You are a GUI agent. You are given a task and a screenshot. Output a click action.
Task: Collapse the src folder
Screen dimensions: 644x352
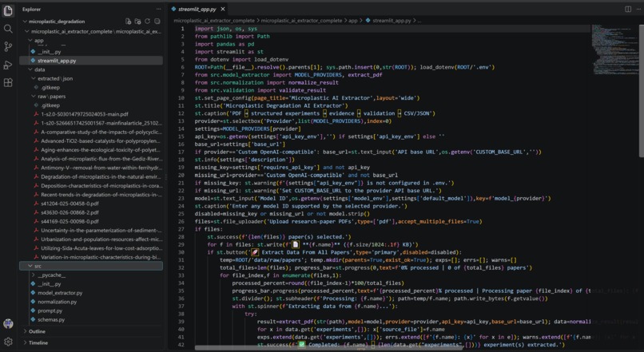pos(30,267)
